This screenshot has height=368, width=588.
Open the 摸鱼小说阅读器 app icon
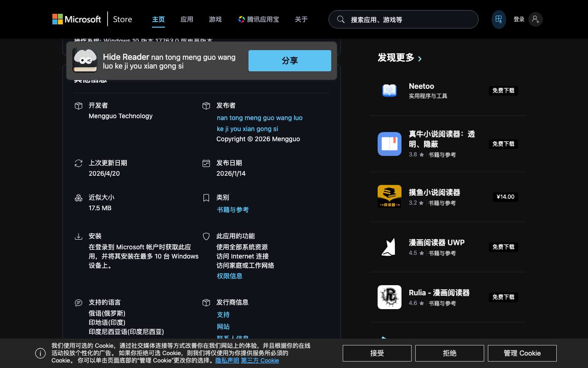(390, 196)
